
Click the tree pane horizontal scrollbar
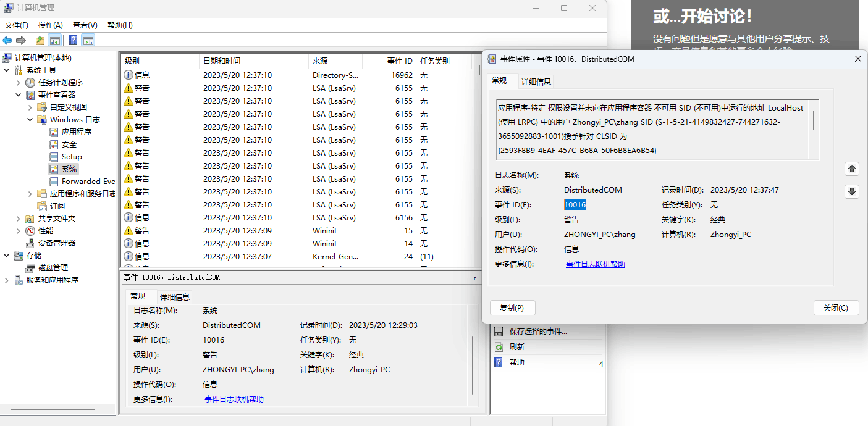53,409
